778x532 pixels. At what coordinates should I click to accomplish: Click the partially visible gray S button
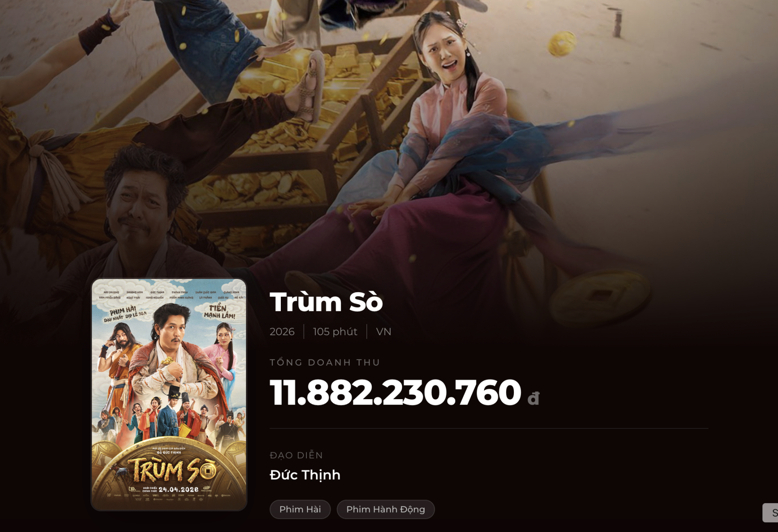coord(770,513)
